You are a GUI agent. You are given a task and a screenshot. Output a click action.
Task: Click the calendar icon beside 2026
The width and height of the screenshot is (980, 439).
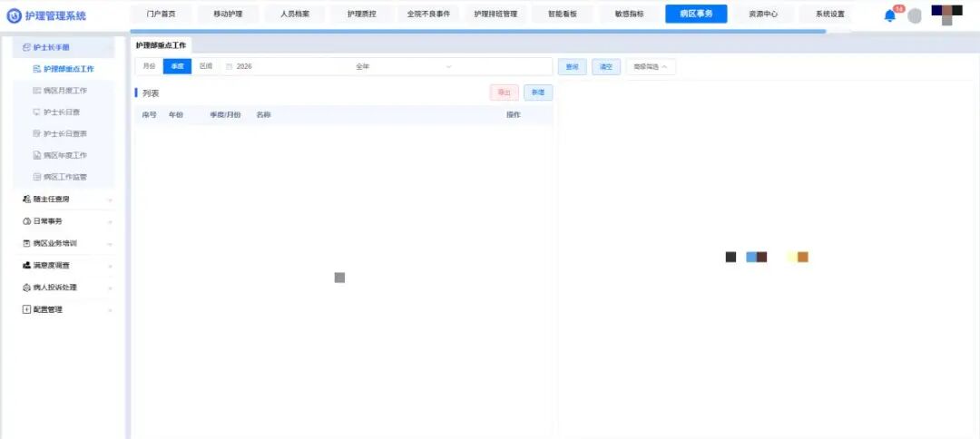click(229, 66)
